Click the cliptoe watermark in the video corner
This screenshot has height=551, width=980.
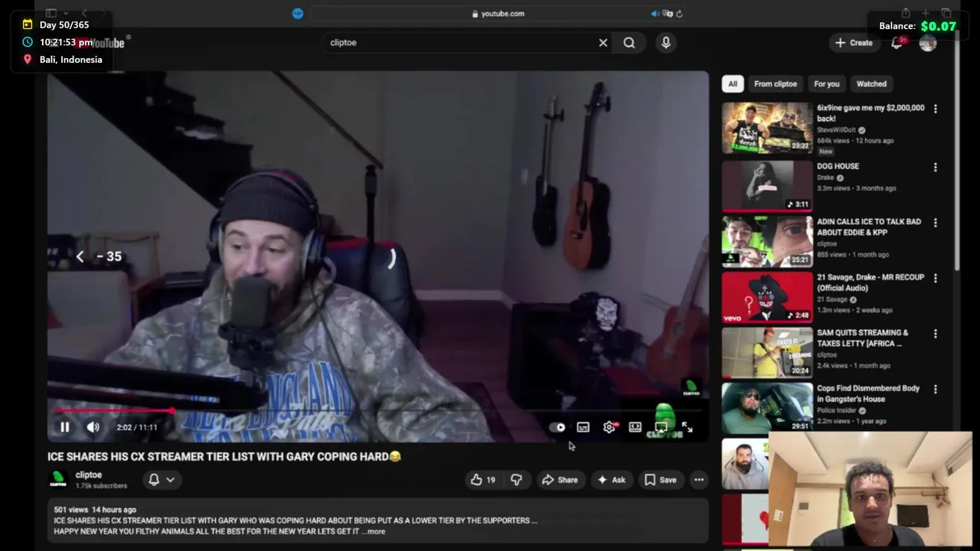coord(691,389)
